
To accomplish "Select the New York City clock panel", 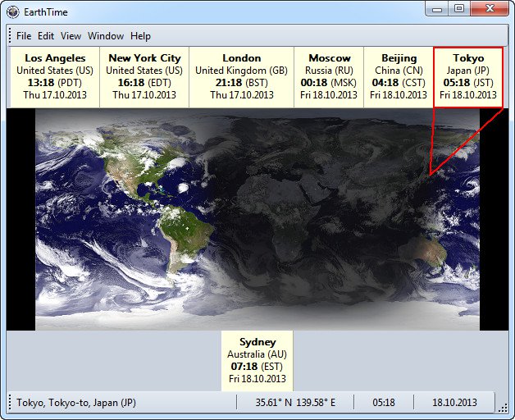I will [x=144, y=77].
